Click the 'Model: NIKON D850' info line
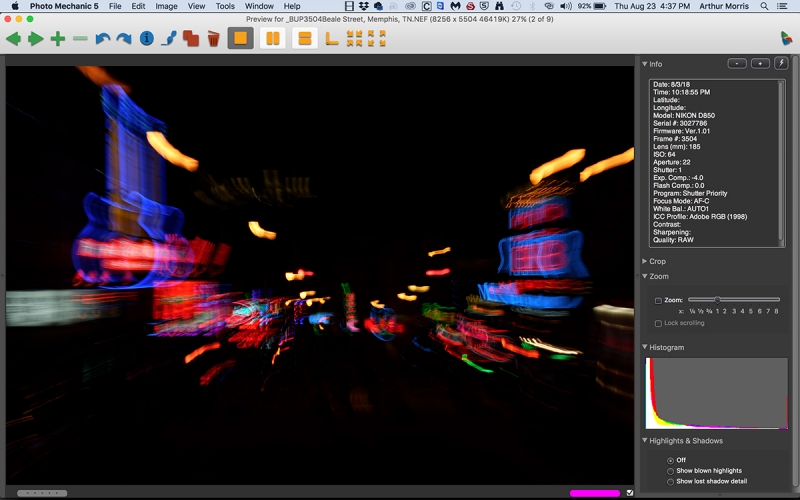Image resolution: width=800 pixels, height=500 pixels. tap(684, 115)
